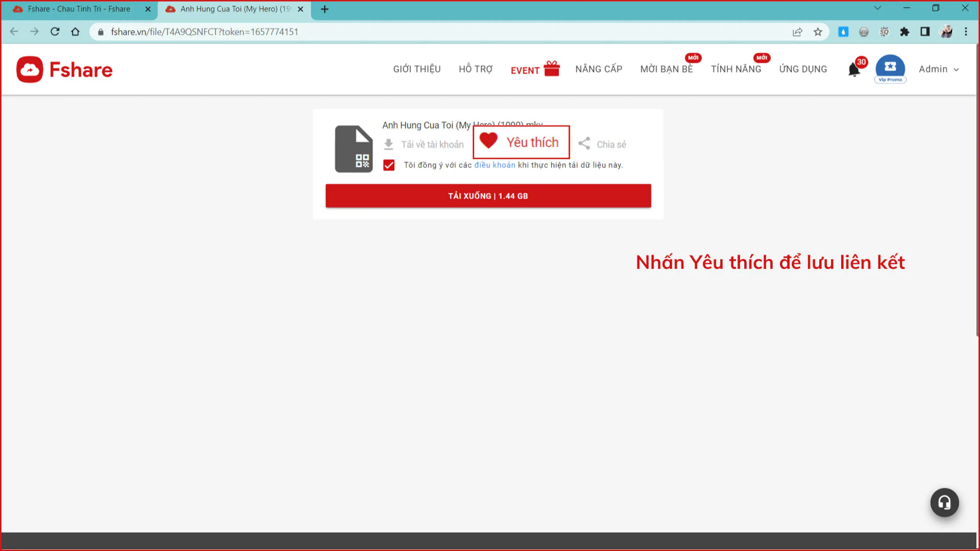Open TÍNH NĂNG menu item
Viewport: 980px width, 551px height.
[736, 69]
